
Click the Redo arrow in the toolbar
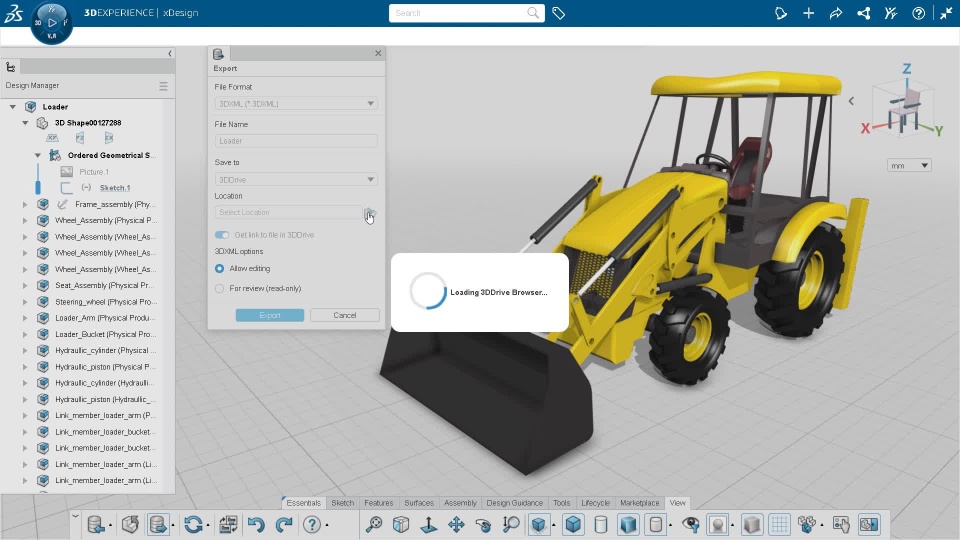[284, 524]
